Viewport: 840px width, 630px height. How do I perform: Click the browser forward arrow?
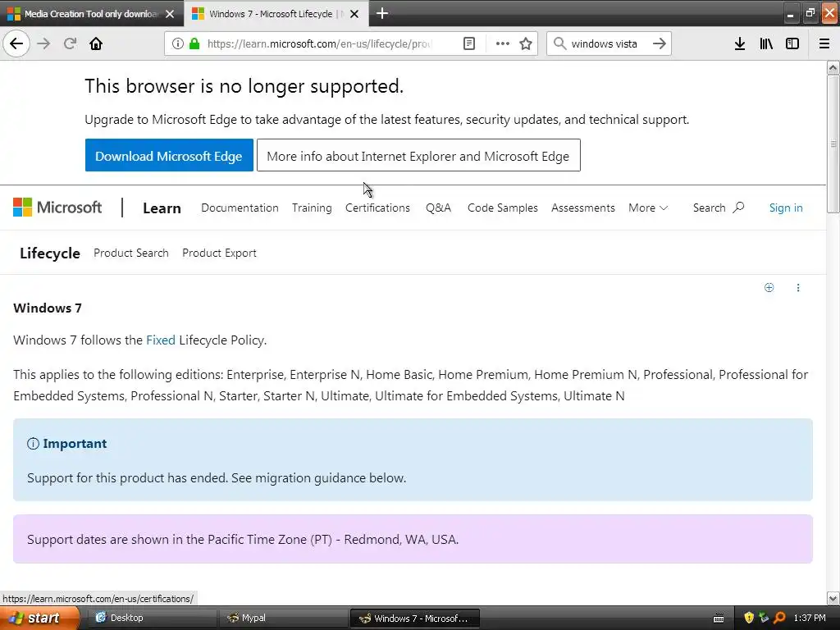point(43,43)
